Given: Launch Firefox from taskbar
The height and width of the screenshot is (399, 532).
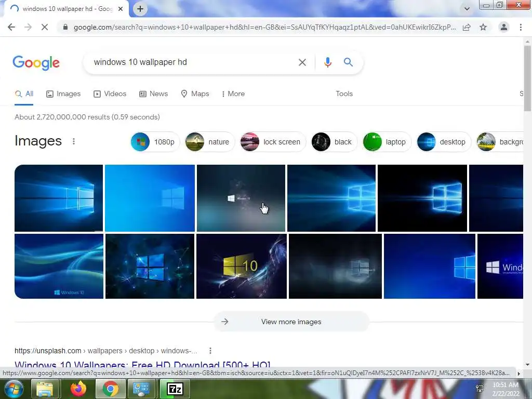Looking at the screenshot, I should [x=78, y=389].
